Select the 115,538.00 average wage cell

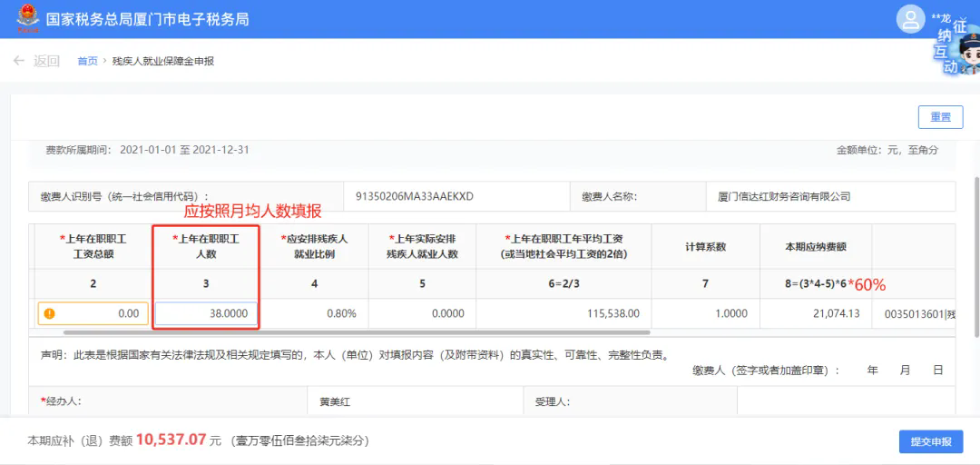pos(563,313)
